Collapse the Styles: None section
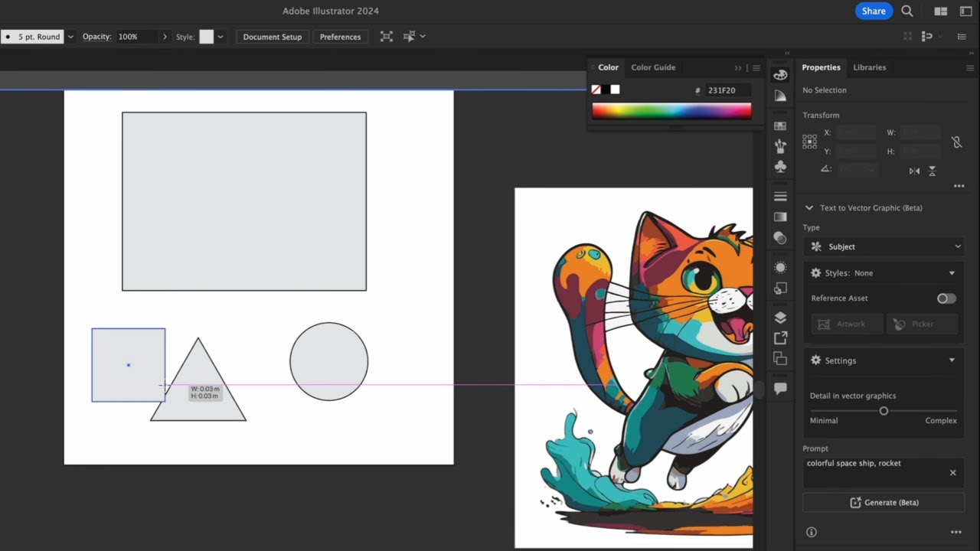The width and height of the screenshot is (980, 551). tap(952, 273)
